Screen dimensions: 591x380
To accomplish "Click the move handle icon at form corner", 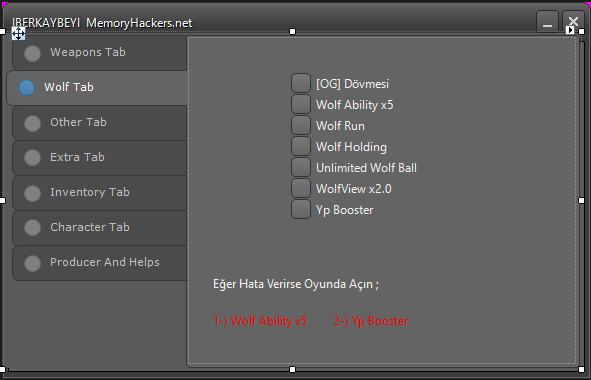I will coord(18,34).
